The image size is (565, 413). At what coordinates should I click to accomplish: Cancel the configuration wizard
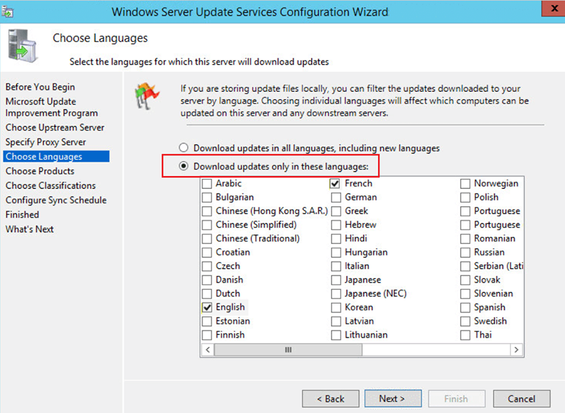pos(522,399)
